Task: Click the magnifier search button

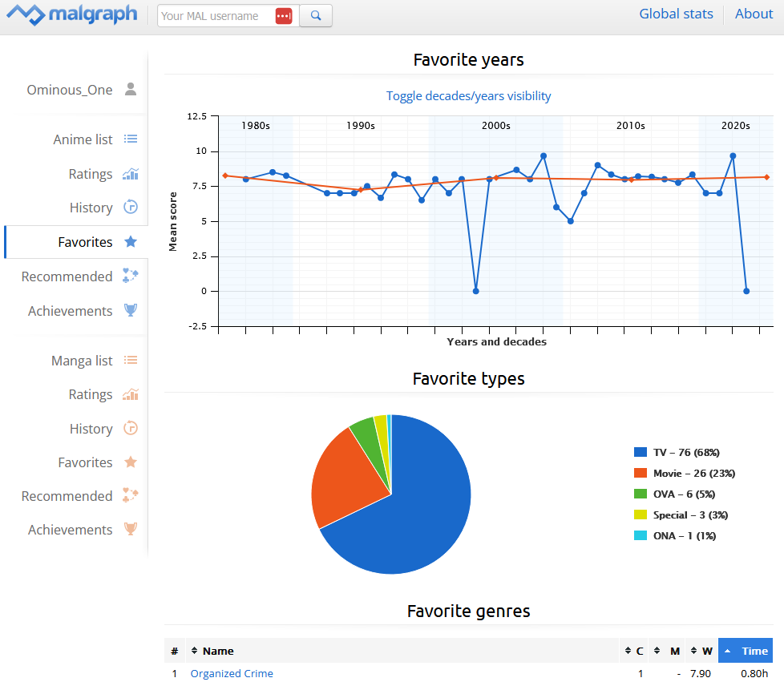Action: click(x=316, y=15)
